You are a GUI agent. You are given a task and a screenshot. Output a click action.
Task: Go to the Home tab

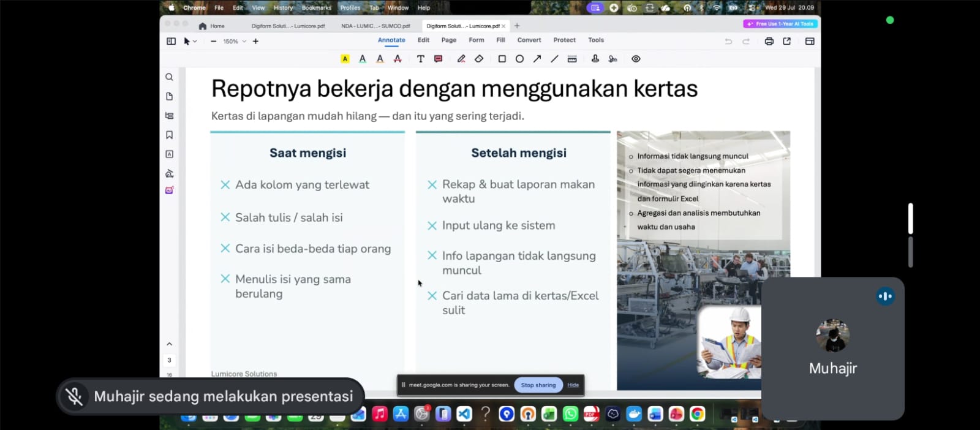coord(212,26)
